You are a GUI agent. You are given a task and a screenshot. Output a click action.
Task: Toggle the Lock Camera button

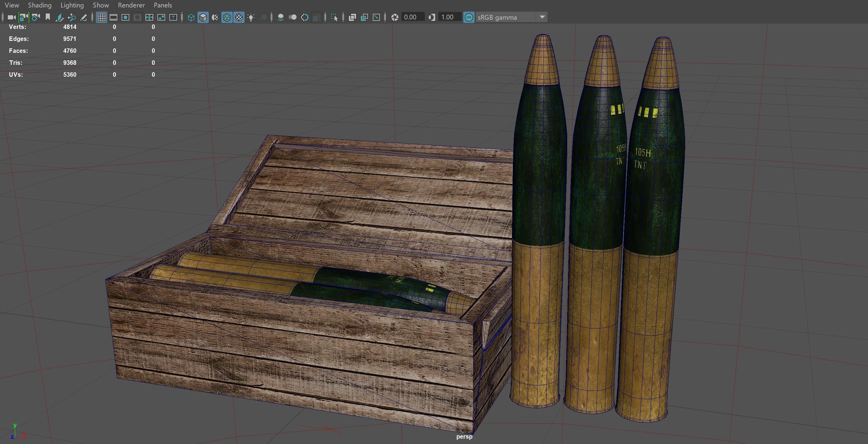24,17
